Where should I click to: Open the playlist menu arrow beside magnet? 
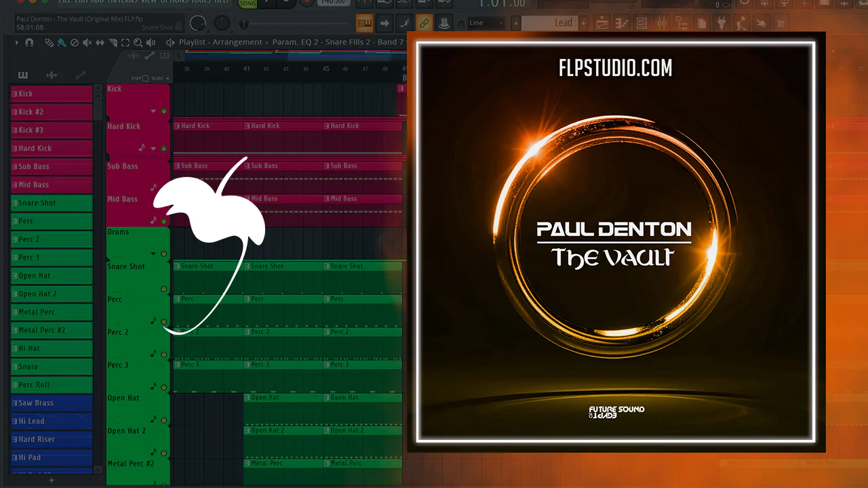click(17, 42)
